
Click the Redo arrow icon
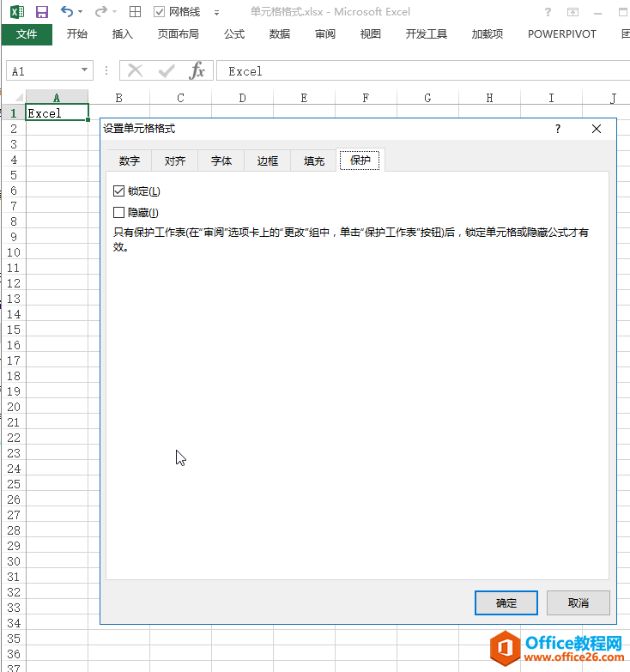pyautogui.click(x=100, y=12)
